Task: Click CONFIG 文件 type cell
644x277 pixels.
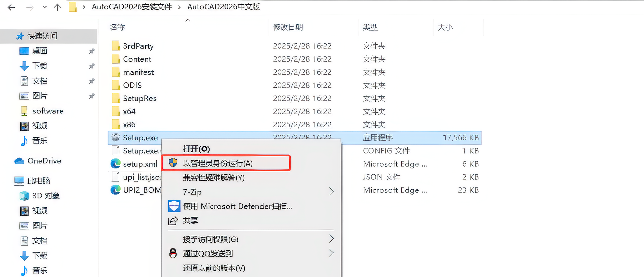Action: pyautogui.click(x=386, y=151)
